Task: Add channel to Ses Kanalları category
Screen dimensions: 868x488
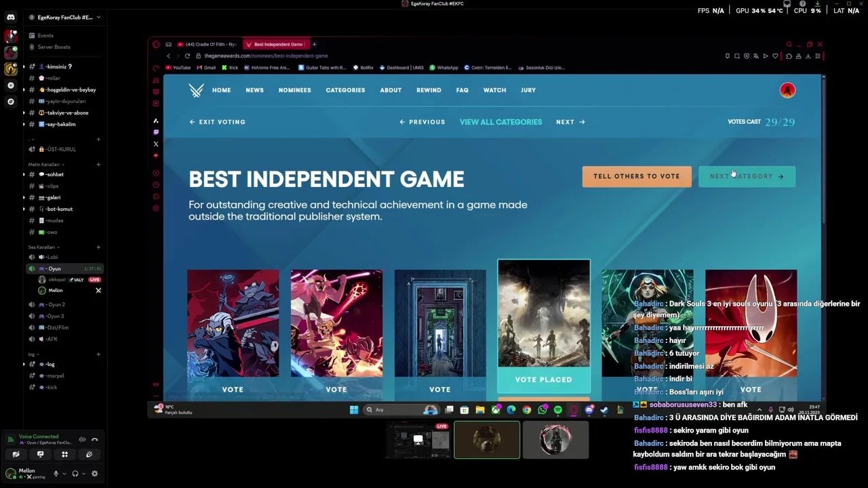Action: tap(98, 247)
